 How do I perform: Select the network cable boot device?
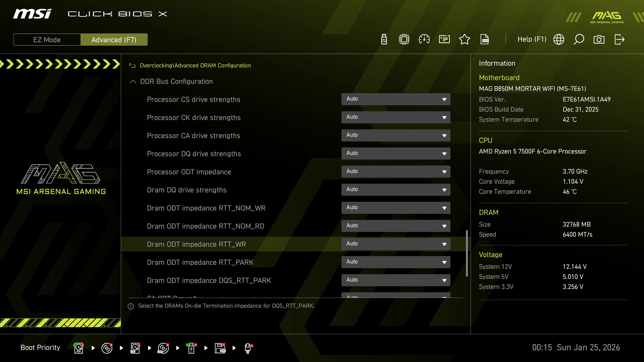click(x=248, y=348)
